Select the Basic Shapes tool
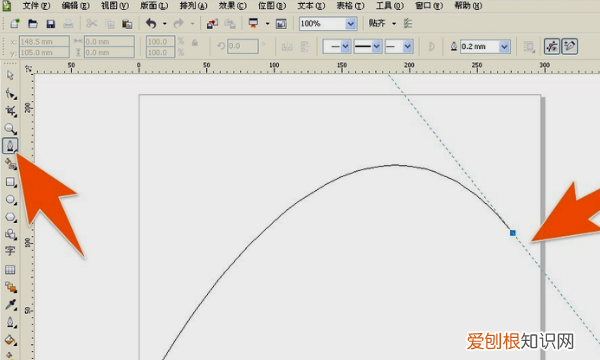This screenshot has height=360, width=600. [10, 234]
